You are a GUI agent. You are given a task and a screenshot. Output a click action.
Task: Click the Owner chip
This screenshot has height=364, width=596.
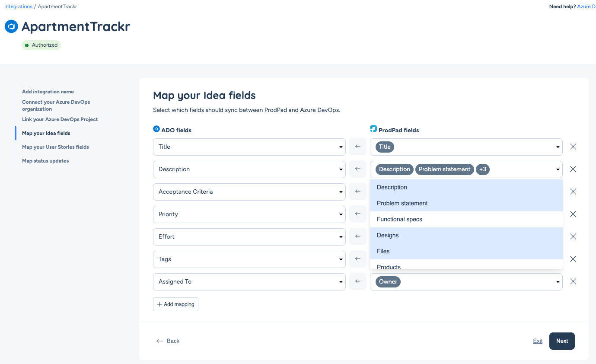point(388,282)
